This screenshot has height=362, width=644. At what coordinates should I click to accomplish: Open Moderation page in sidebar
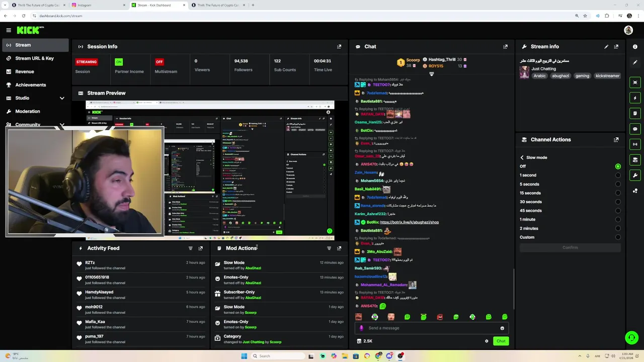click(35, 111)
